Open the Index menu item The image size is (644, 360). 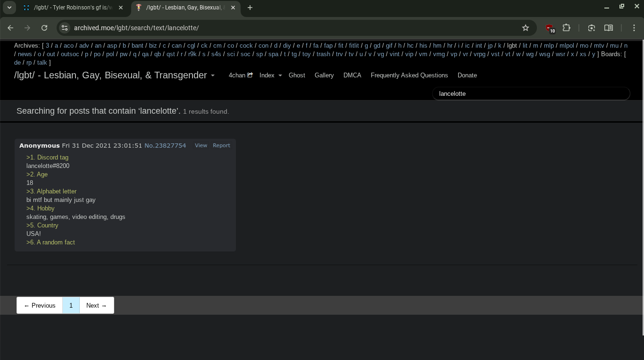(267, 75)
